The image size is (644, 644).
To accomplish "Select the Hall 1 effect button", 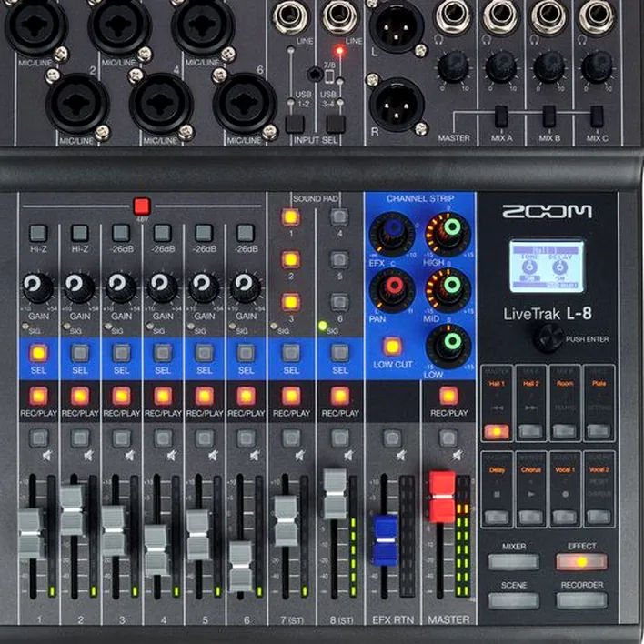I will [x=497, y=432].
